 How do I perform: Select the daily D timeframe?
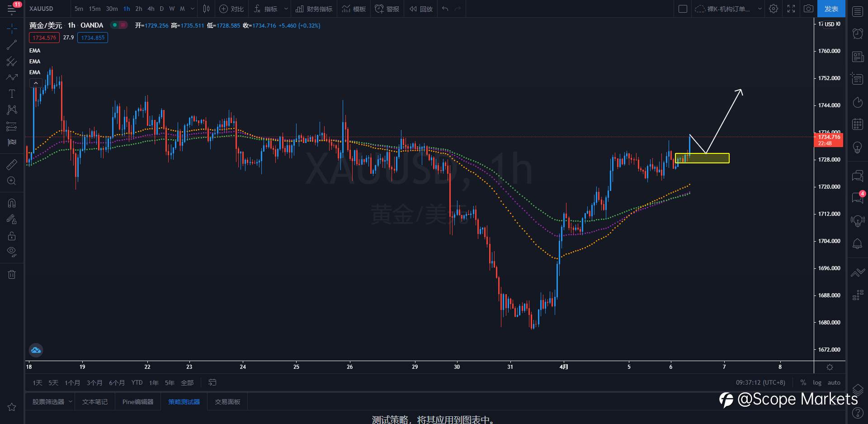162,9
